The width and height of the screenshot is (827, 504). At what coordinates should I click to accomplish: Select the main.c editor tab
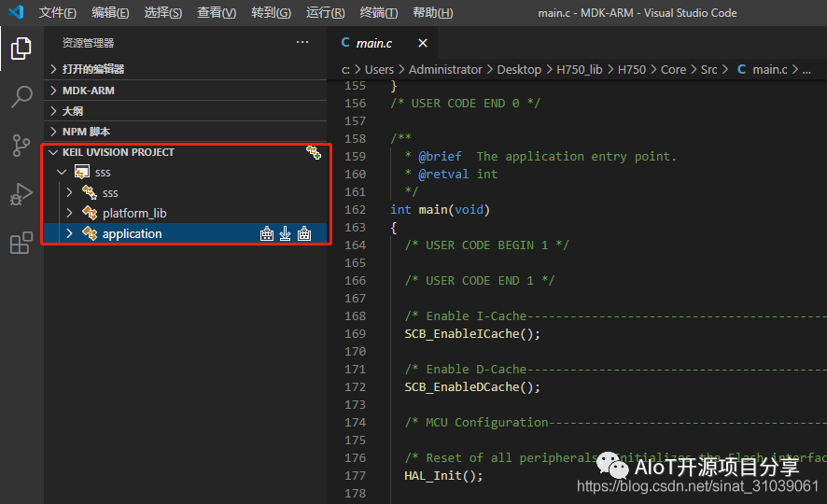coord(382,43)
